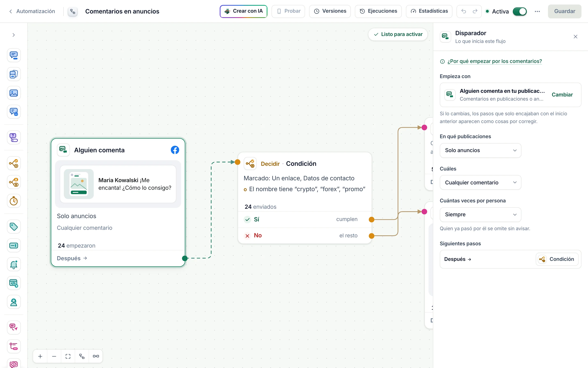Open Estadísticas tab
The width and height of the screenshot is (588, 368).
pyautogui.click(x=429, y=11)
